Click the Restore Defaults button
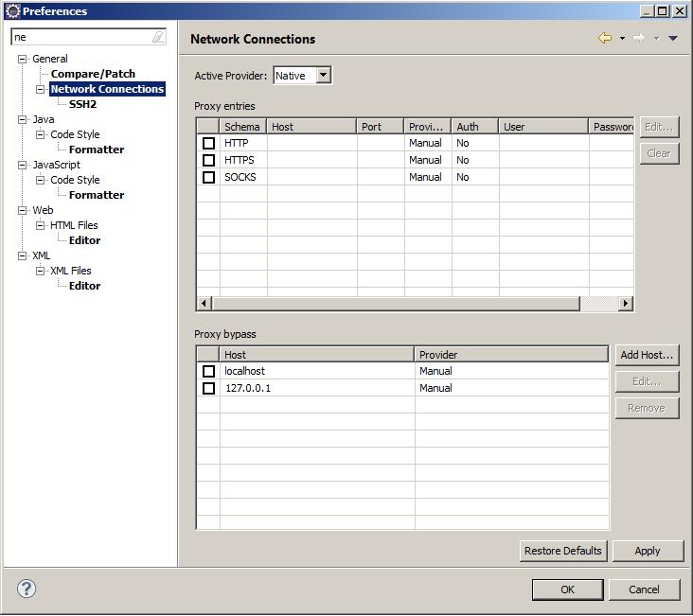The height and width of the screenshot is (616, 693). coord(562,551)
